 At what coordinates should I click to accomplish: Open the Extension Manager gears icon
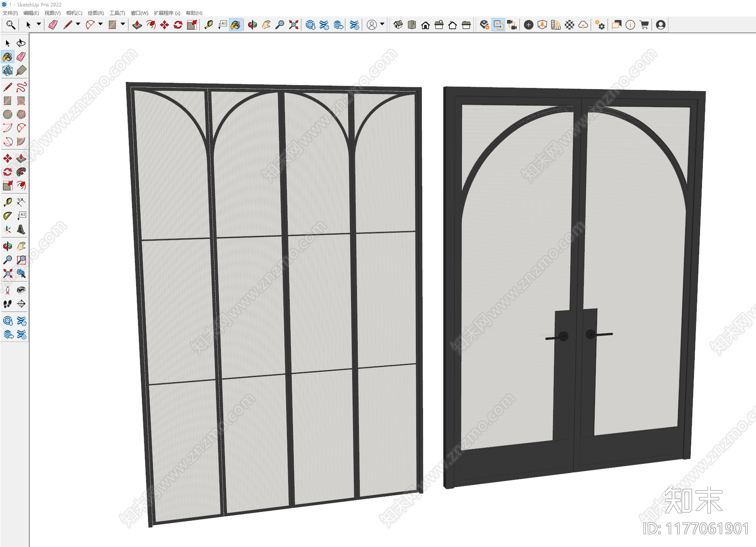coord(600,25)
